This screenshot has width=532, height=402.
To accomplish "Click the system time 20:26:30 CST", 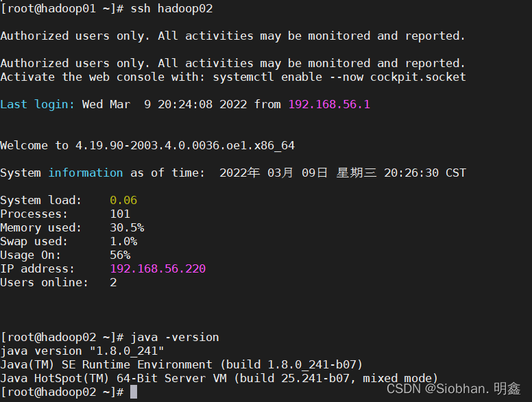I will pos(424,173).
